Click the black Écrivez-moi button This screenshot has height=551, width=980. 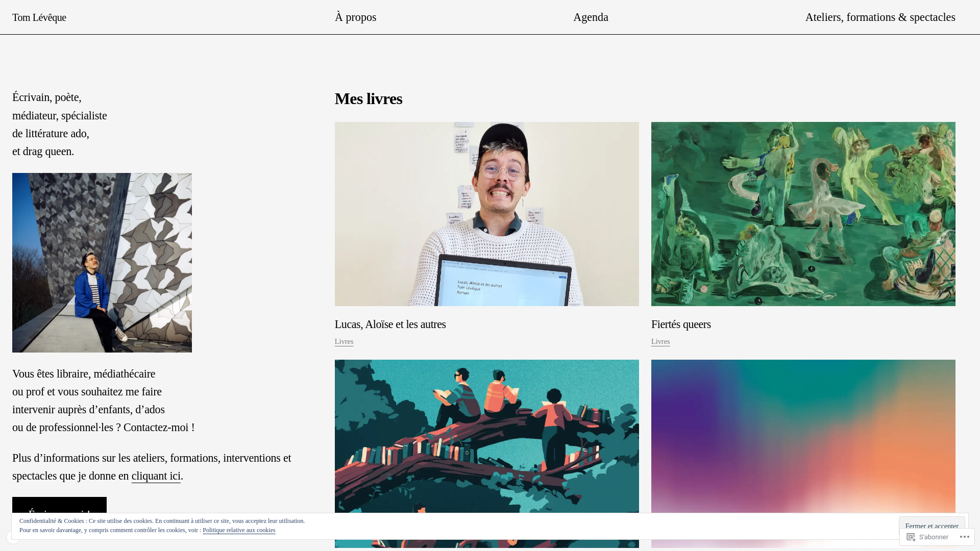[59, 505]
